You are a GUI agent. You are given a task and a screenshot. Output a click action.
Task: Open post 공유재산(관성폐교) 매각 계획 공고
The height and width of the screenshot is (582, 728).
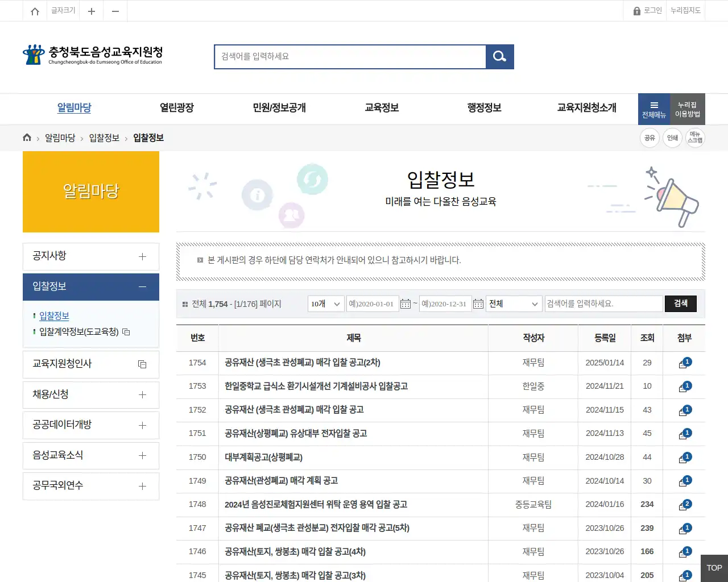click(281, 481)
